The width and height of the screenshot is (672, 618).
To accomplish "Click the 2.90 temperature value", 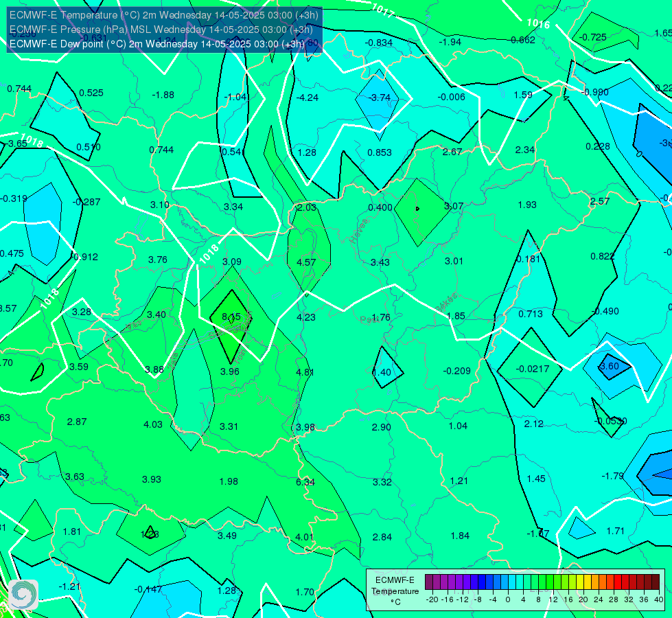I will coord(381,427).
